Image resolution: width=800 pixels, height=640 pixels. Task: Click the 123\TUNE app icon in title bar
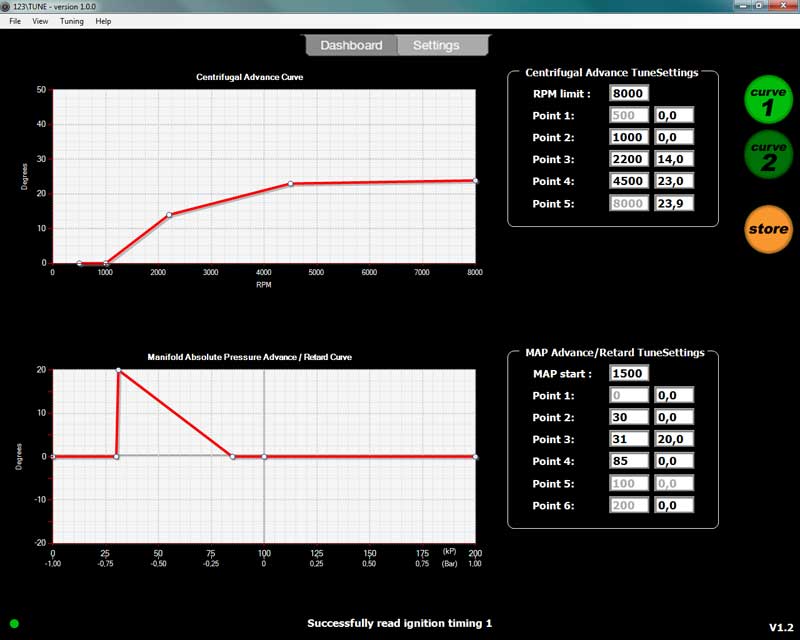pyautogui.click(x=8, y=6)
